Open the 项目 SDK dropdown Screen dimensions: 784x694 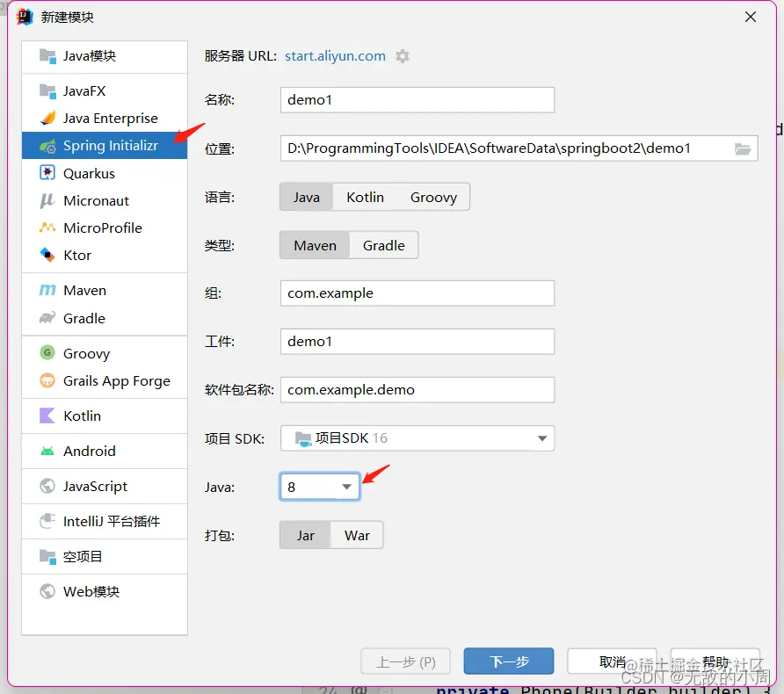(417, 438)
